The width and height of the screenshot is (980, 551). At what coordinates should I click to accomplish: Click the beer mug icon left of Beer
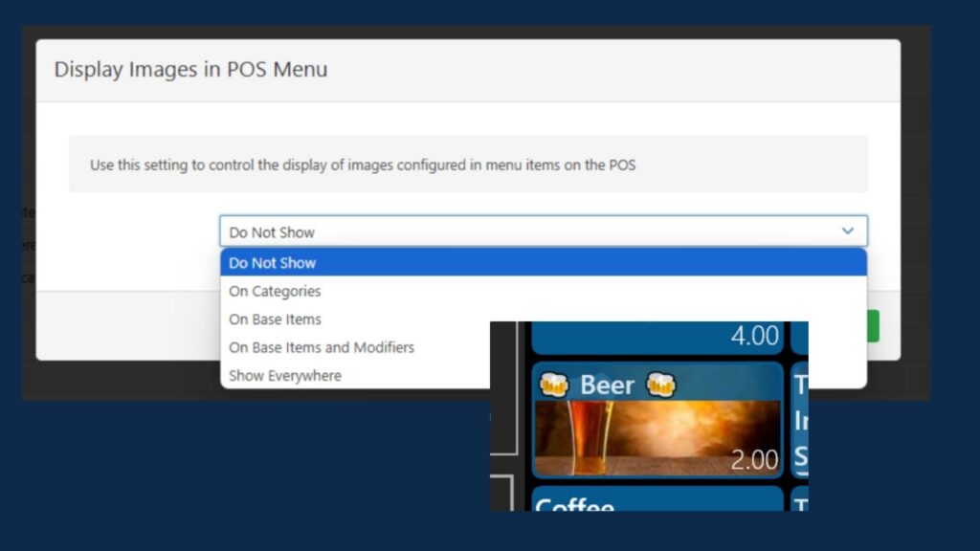(x=554, y=385)
